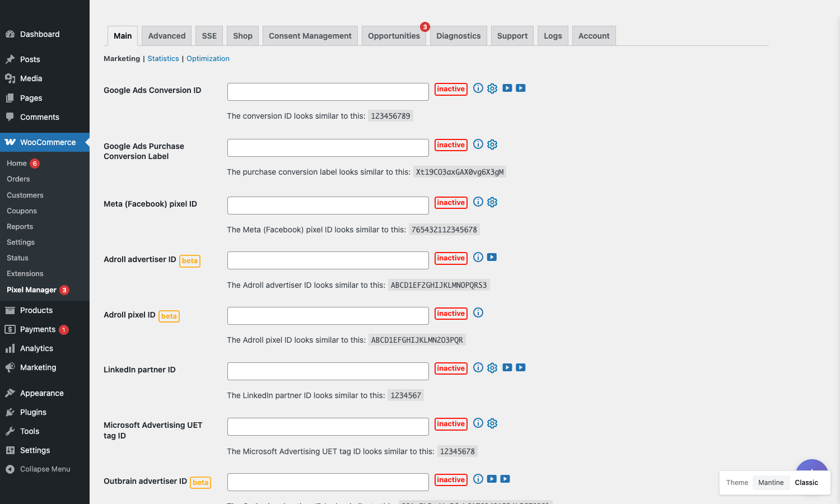Collapse the admin sidebar menu
The image size is (840, 504).
[x=45, y=469]
